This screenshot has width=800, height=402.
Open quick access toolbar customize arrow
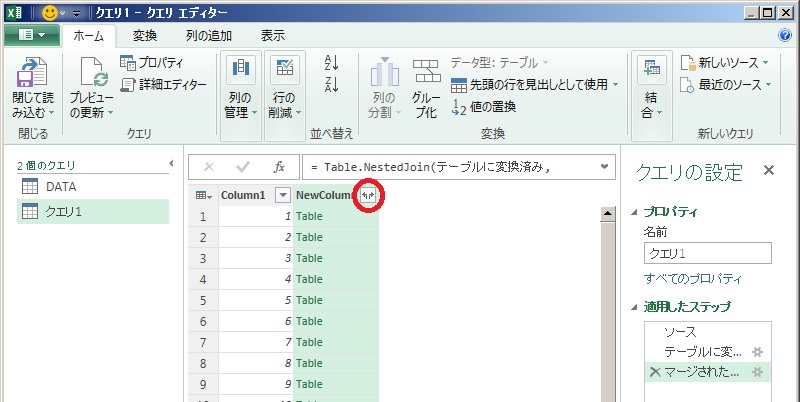pos(77,13)
